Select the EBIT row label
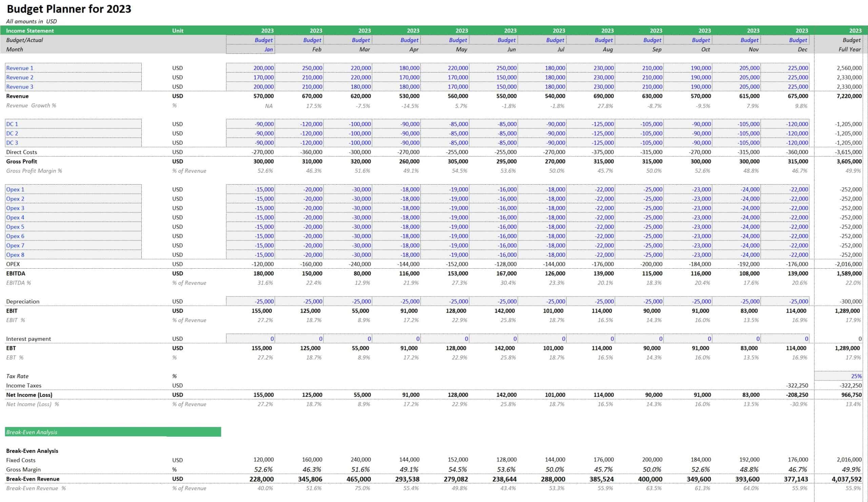 click(x=12, y=310)
